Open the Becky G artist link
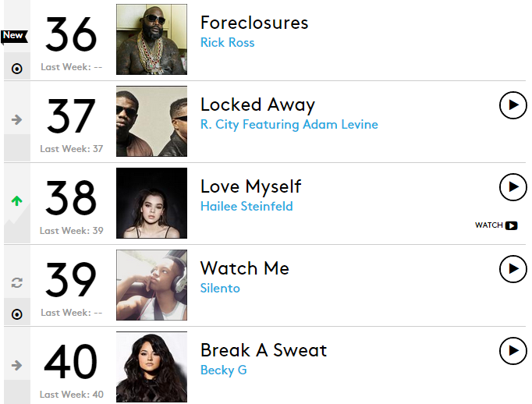This screenshot has height=404, width=532. tap(223, 370)
